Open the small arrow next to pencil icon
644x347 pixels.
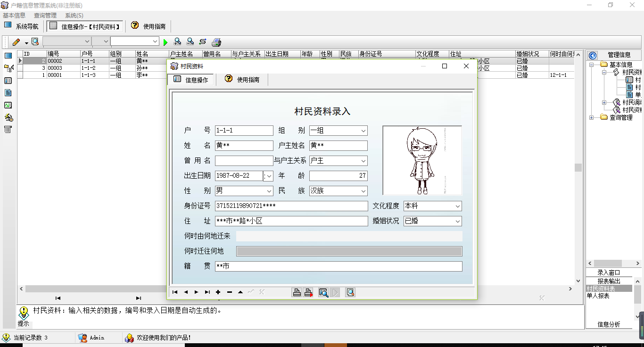(26, 42)
